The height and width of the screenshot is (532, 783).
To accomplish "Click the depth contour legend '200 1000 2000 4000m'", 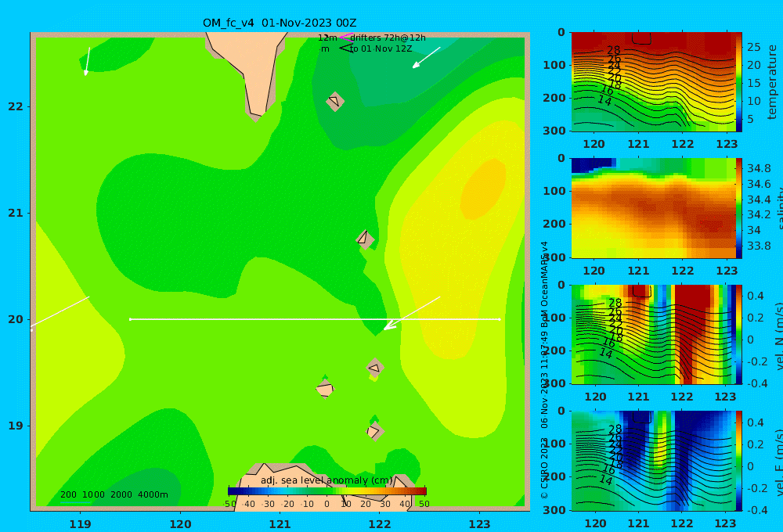I will [114, 494].
